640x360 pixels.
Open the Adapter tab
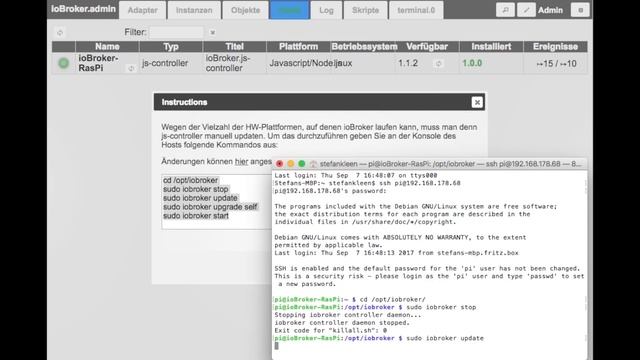click(142, 10)
